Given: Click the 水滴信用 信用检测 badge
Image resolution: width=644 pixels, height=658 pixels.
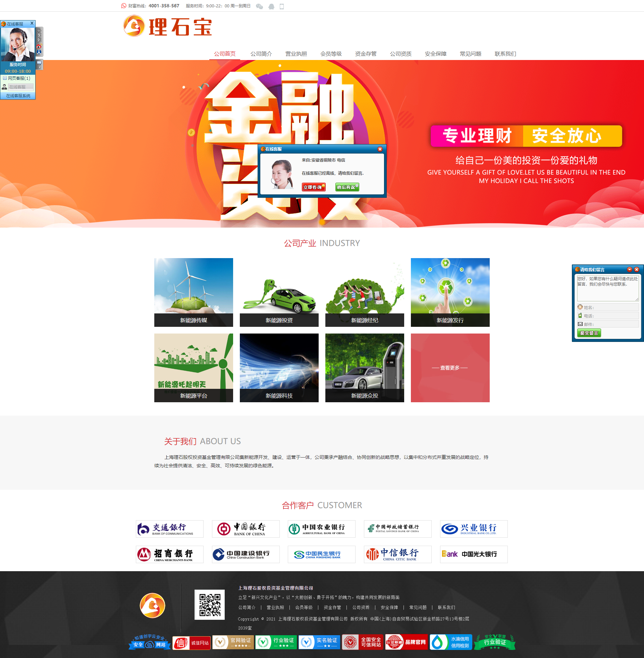Looking at the screenshot, I should [x=451, y=642].
